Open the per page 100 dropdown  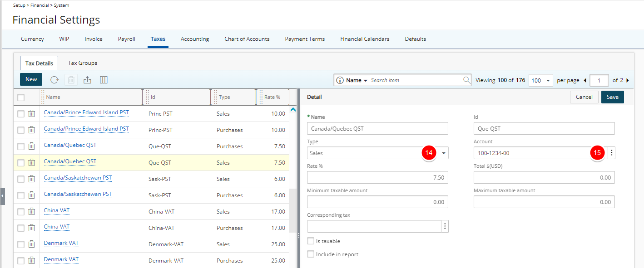[541, 80]
